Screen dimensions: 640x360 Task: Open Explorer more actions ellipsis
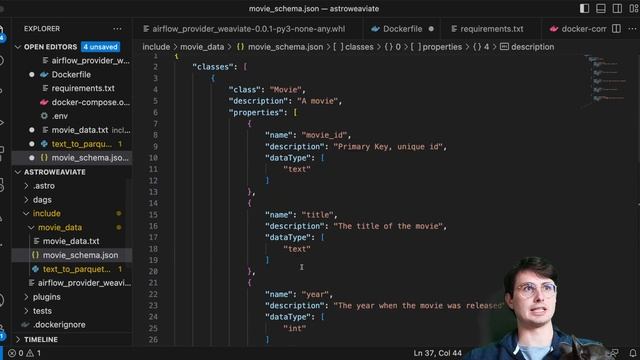point(118,29)
